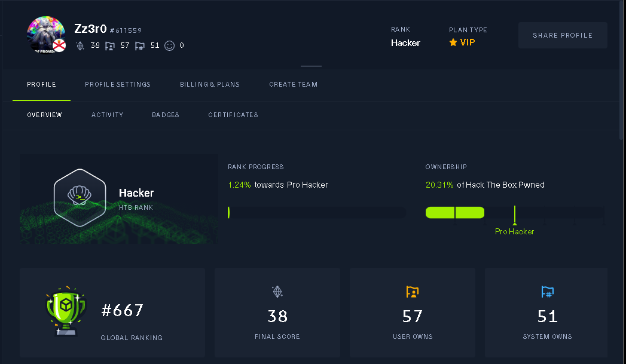This screenshot has height=364, width=626.
Task: Click the 1.24% rank progress value
Action: pyautogui.click(x=240, y=185)
